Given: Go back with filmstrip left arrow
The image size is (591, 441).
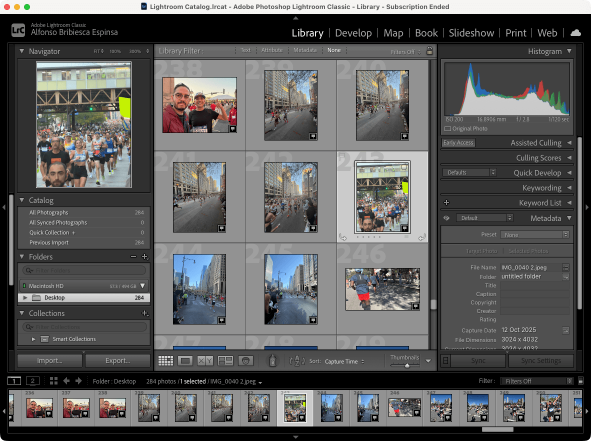Looking at the screenshot, I should tap(66, 381).
